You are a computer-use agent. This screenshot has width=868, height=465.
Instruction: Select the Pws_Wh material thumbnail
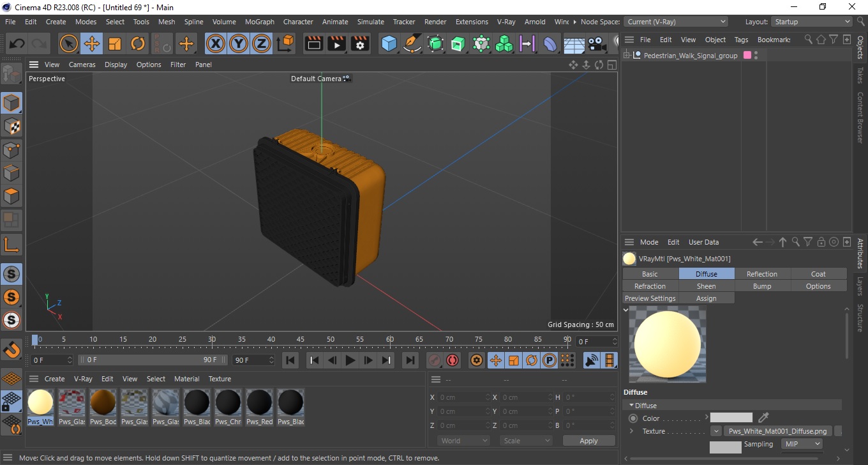[x=40, y=407]
